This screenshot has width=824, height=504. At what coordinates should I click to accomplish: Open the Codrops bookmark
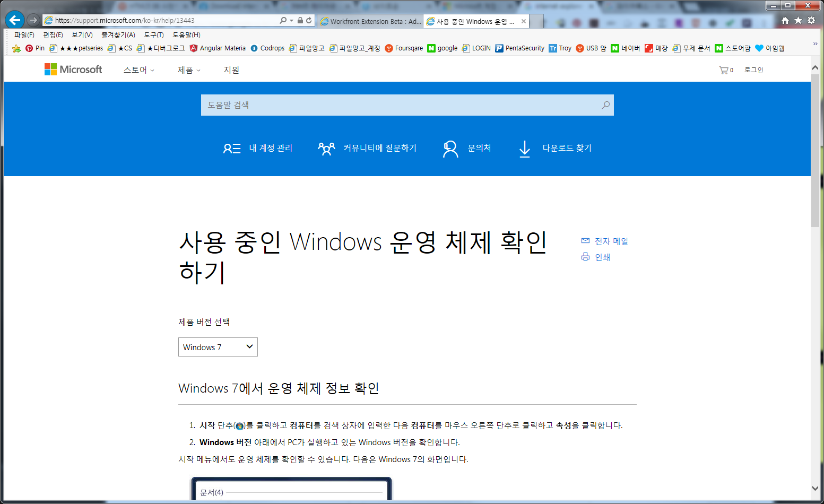point(267,48)
